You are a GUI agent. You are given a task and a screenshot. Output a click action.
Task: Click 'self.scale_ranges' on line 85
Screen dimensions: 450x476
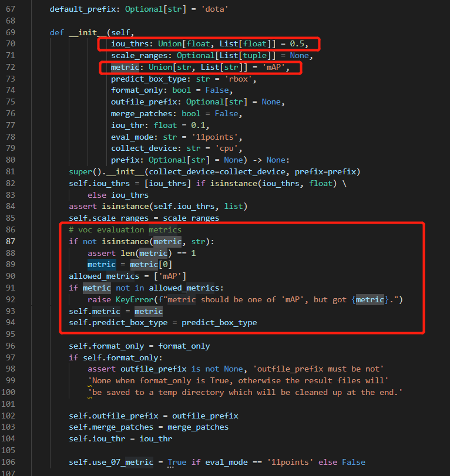(x=109, y=218)
